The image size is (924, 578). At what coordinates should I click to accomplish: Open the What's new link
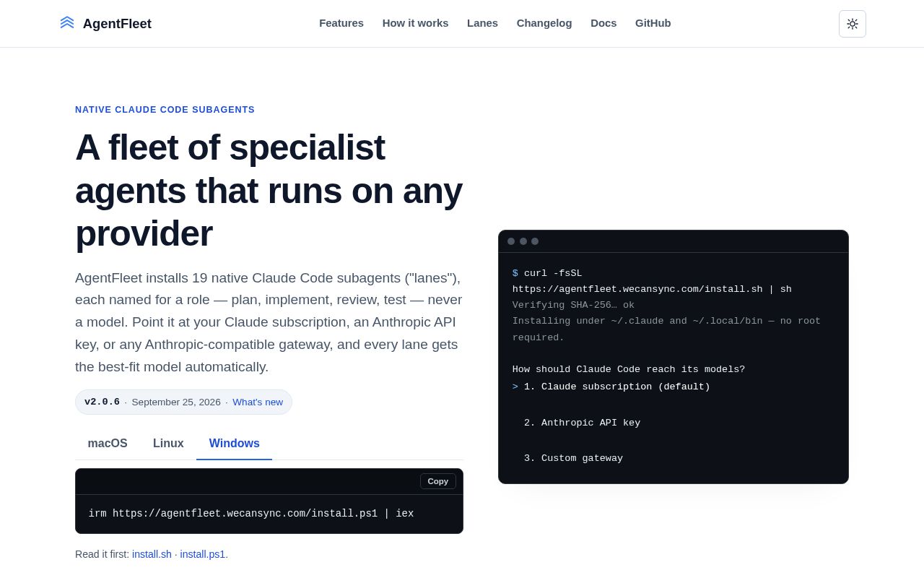pos(258,402)
